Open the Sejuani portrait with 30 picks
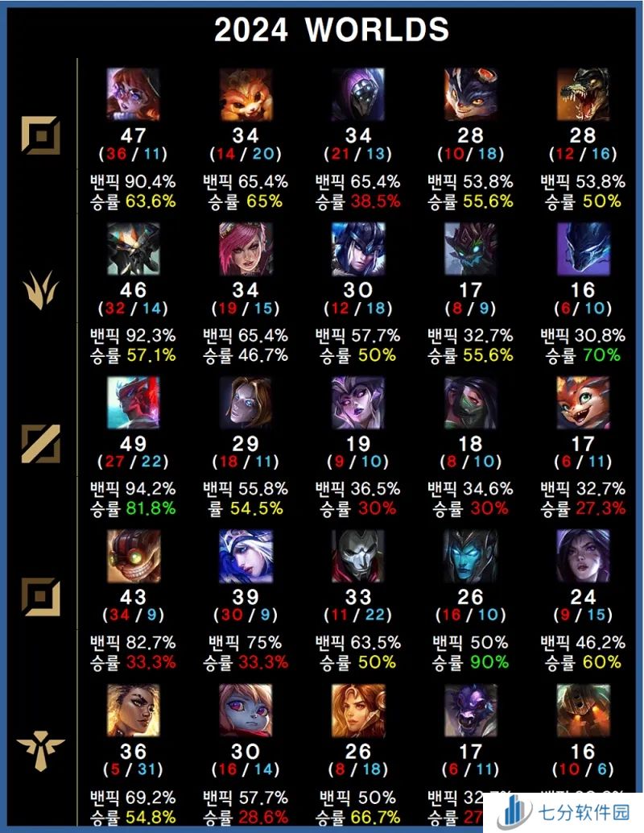The image size is (644, 833). pos(358,249)
